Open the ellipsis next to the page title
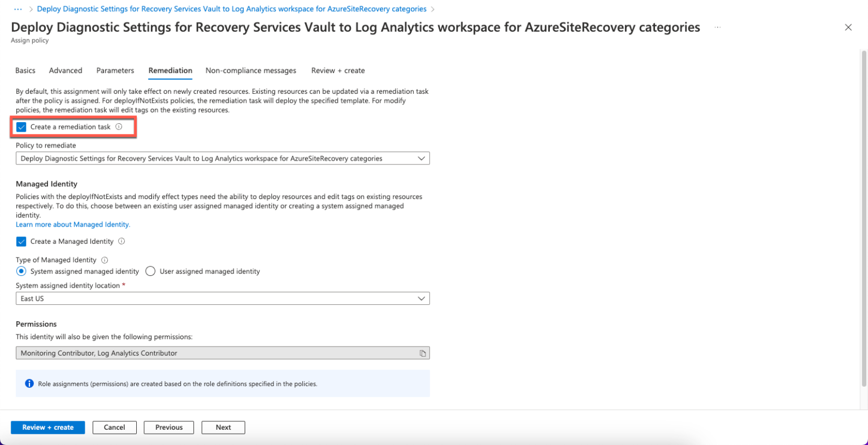The image size is (868, 445). [x=717, y=27]
